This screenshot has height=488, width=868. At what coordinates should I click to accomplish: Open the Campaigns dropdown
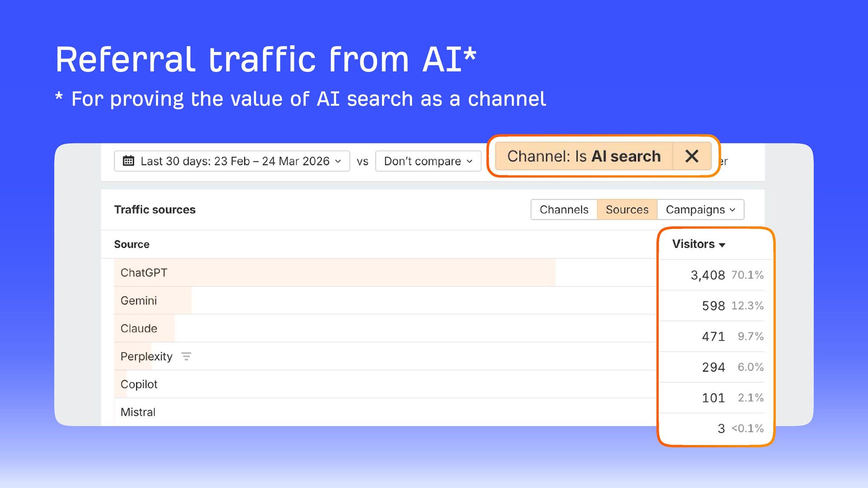pos(700,210)
